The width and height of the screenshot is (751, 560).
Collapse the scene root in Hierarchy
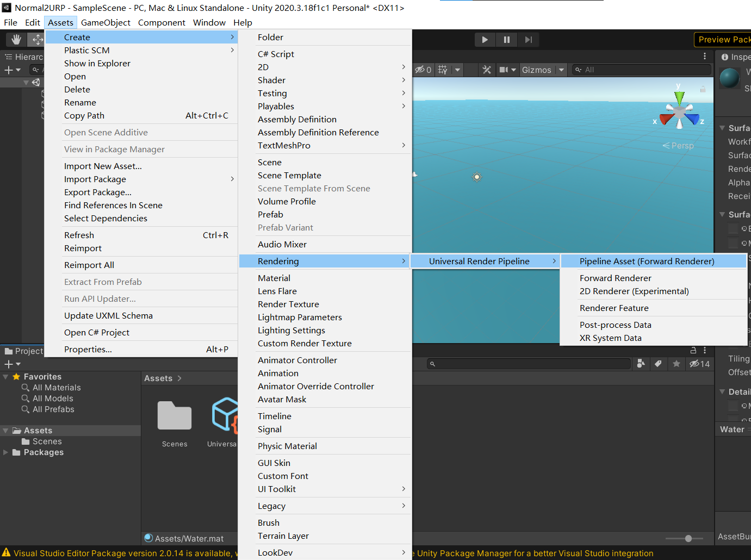(x=26, y=83)
